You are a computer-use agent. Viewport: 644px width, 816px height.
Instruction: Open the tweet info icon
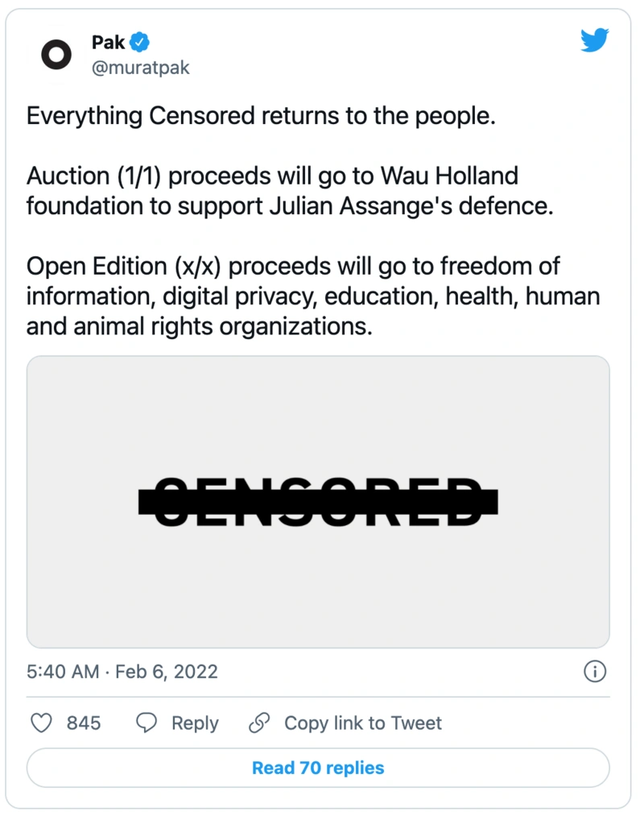(595, 671)
